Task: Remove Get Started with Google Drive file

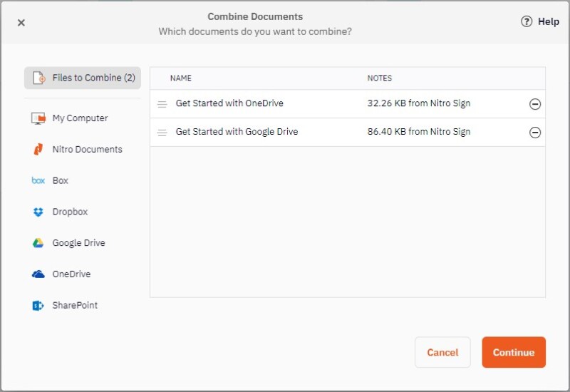Action: [535, 133]
